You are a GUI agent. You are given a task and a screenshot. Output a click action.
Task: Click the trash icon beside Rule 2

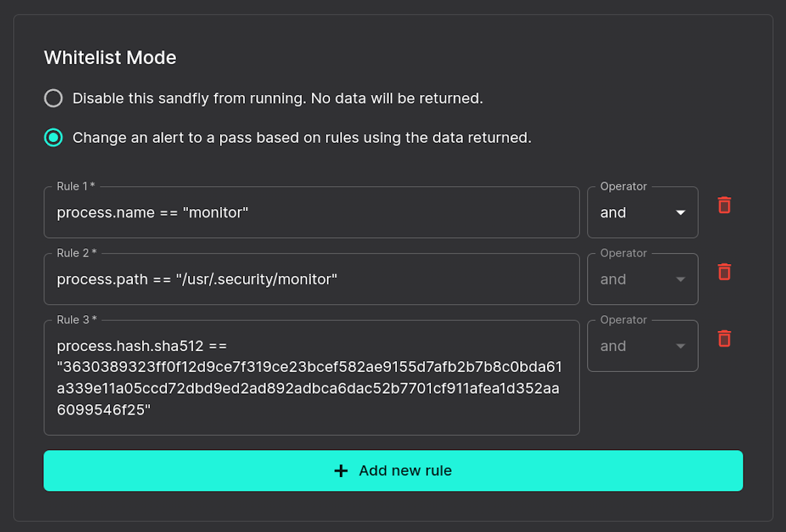pos(724,272)
